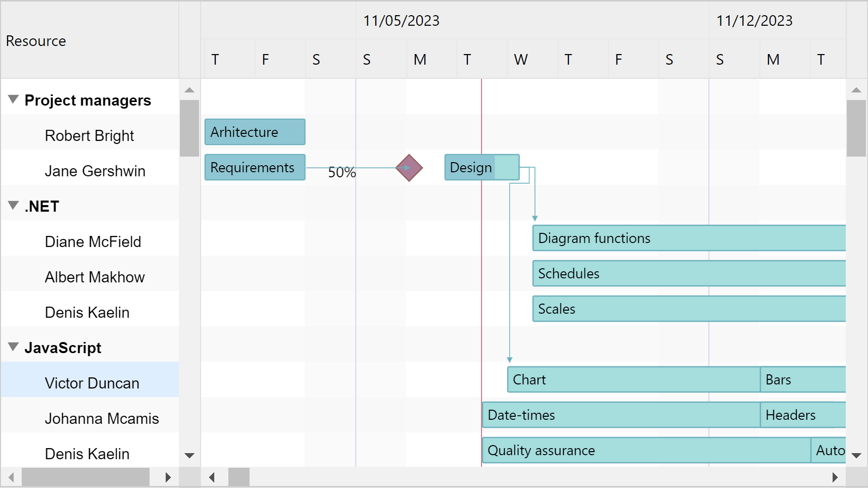Click the vertical scrollbar down arrow
Screen dimensions: 868x488
click(x=856, y=455)
